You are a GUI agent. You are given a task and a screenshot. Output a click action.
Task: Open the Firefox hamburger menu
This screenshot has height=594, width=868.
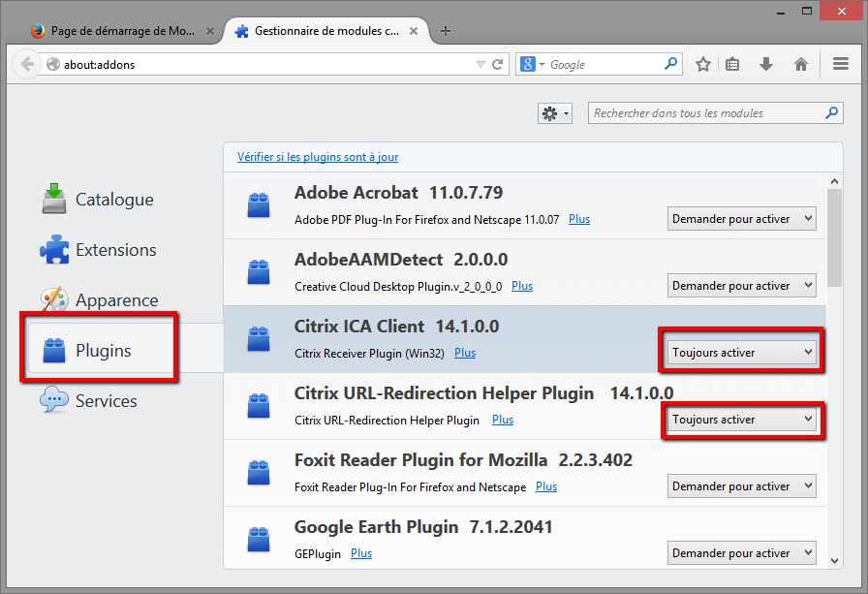[x=840, y=64]
